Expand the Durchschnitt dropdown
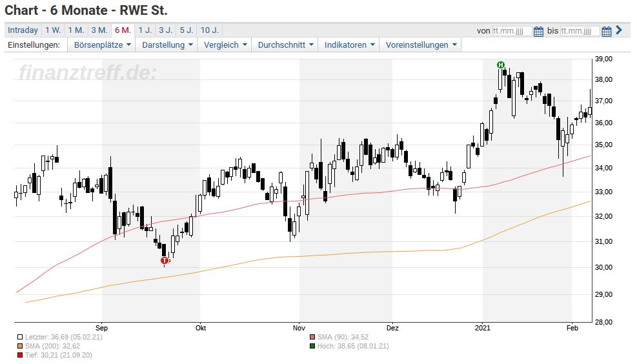Image resolution: width=637 pixels, height=364 pixels. [x=285, y=45]
